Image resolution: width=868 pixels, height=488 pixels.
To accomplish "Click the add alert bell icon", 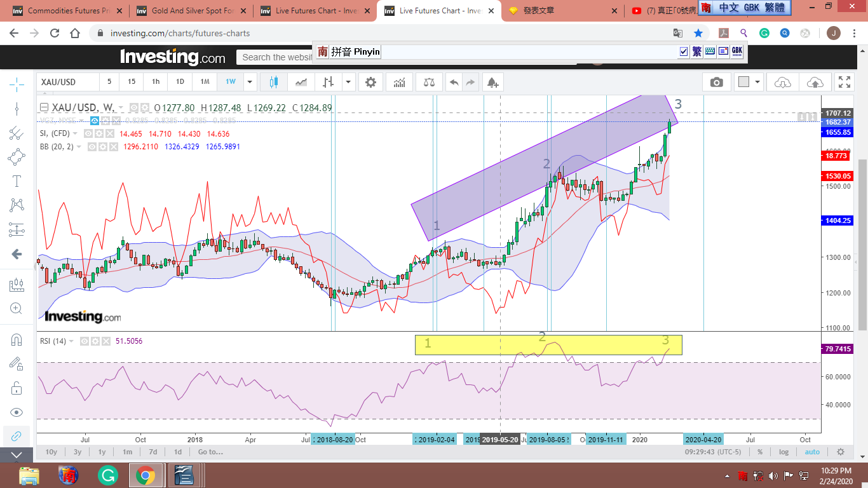I will [x=492, y=82].
